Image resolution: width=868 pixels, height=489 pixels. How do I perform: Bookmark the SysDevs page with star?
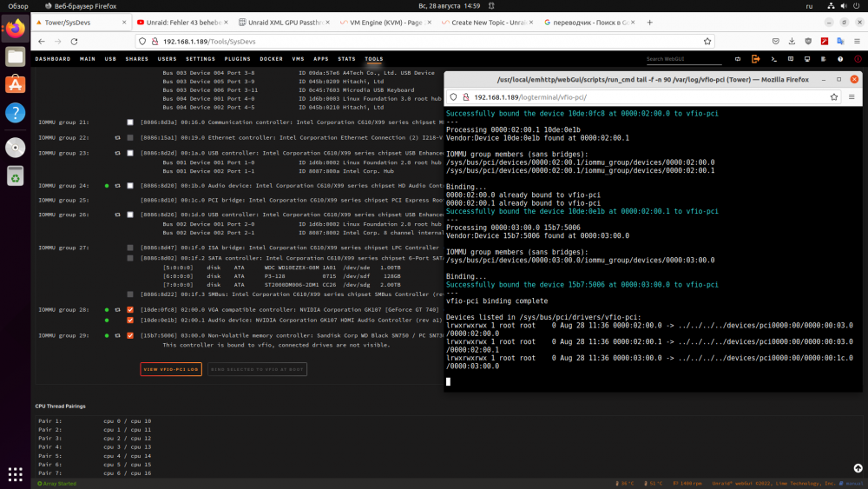pos(707,41)
